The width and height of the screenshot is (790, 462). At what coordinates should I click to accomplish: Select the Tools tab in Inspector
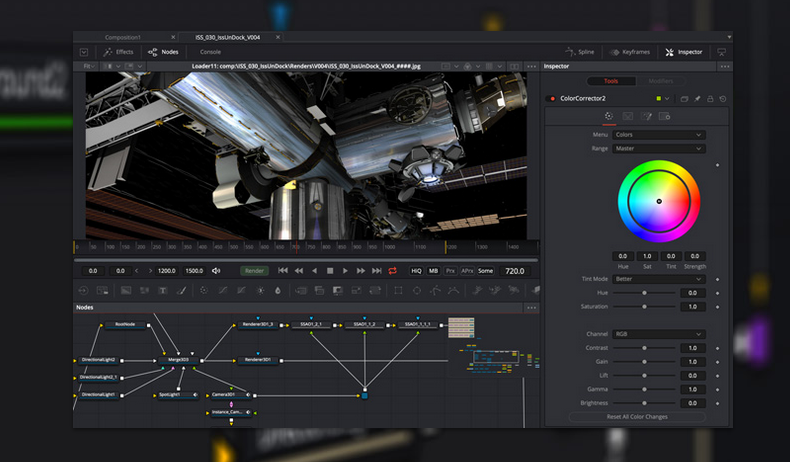coord(611,81)
